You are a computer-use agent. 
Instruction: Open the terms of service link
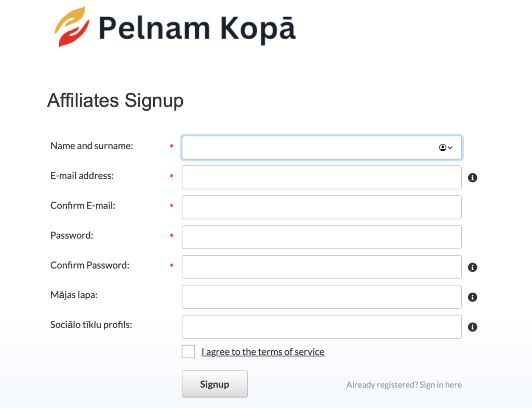click(263, 352)
